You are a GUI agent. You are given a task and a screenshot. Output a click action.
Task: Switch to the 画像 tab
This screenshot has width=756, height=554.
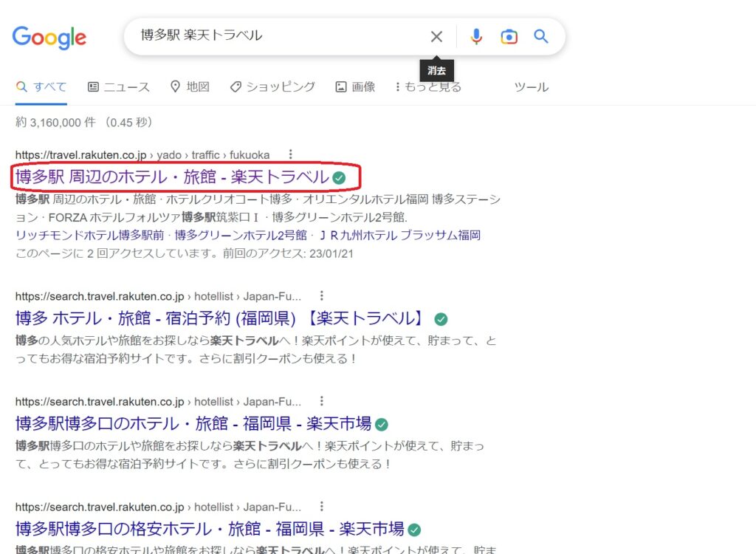tap(355, 87)
